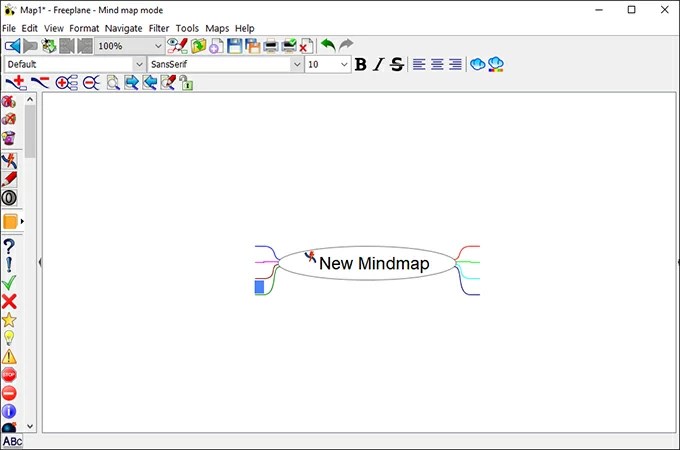680x450 pixels.
Task: Toggle encryption padlock icon
Action: [x=186, y=82]
